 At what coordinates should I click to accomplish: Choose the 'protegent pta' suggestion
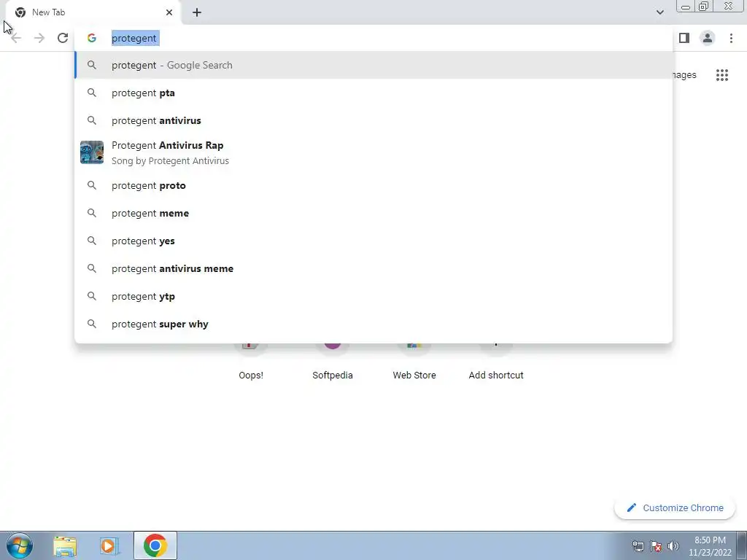(373, 93)
